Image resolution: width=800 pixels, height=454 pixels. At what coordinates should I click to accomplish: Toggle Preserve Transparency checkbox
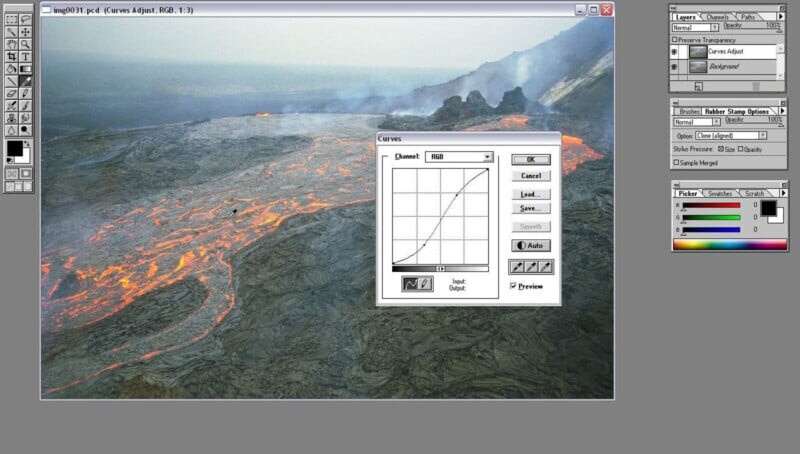pyautogui.click(x=675, y=39)
